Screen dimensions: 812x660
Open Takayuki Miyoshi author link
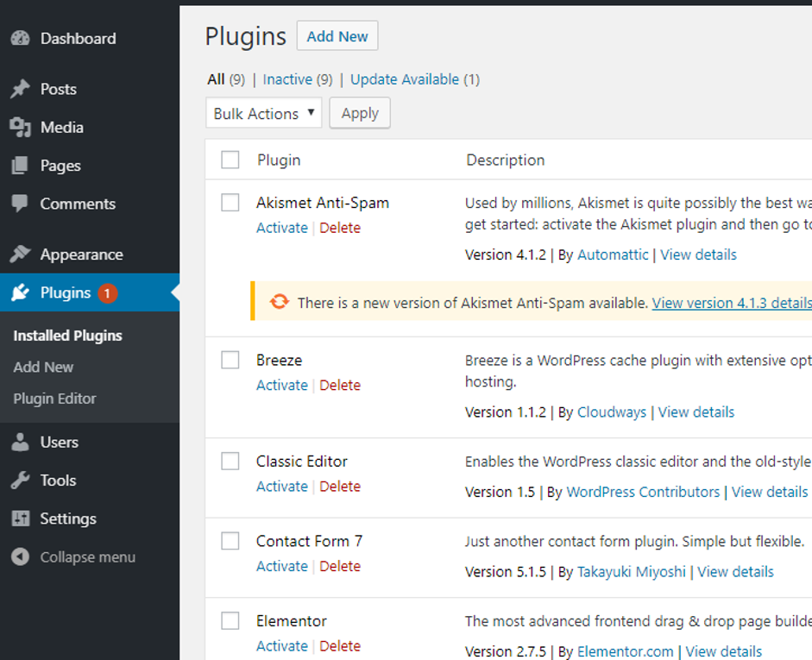[x=632, y=571]
